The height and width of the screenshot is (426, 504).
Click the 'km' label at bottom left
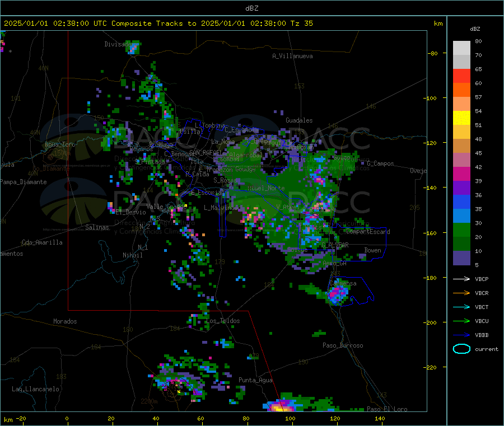pos(8,420)
